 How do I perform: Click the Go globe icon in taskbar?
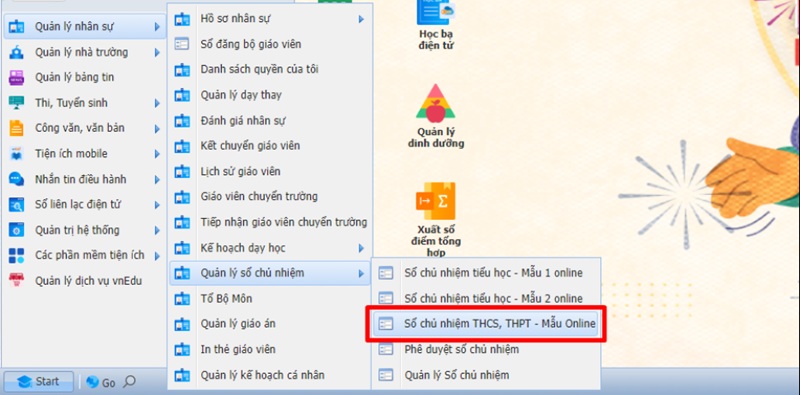92,382
